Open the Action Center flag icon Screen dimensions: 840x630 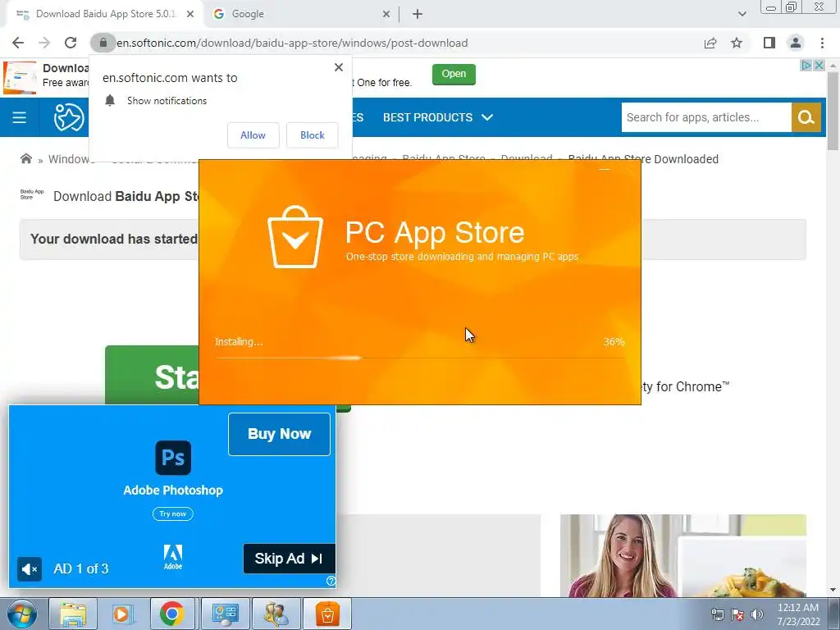737,614
